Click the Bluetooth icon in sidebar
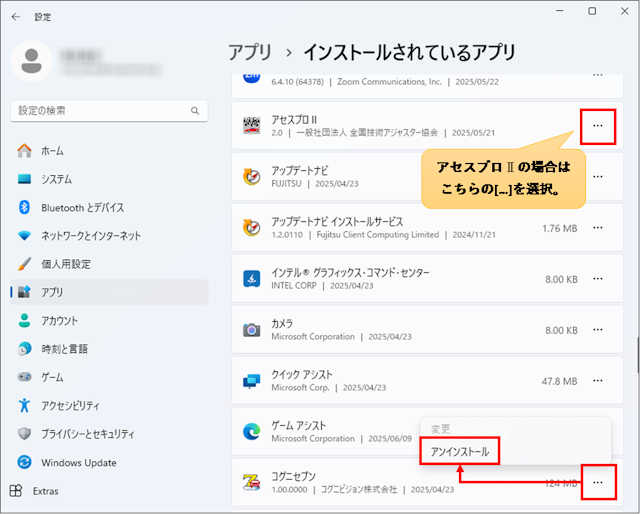Screen dimensions: 640x514 coord(24,207)
